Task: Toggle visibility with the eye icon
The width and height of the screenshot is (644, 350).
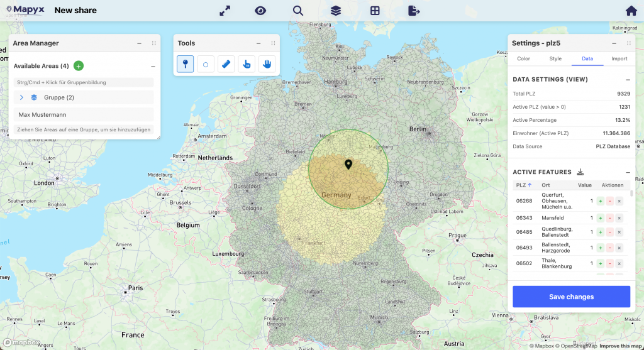Action: (x=260, y=11)
